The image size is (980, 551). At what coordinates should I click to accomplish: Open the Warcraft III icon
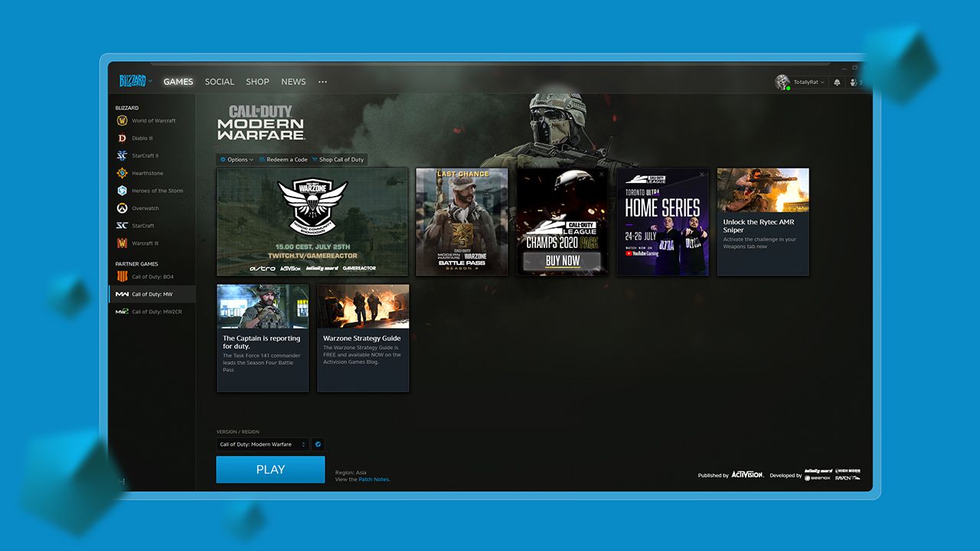122,243
